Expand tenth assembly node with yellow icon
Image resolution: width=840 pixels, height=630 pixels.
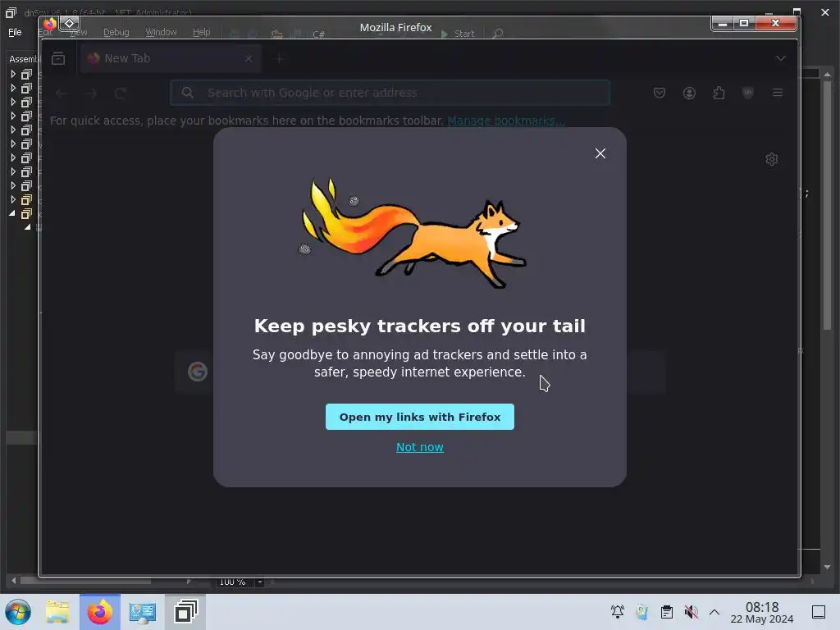pos(13,199)
